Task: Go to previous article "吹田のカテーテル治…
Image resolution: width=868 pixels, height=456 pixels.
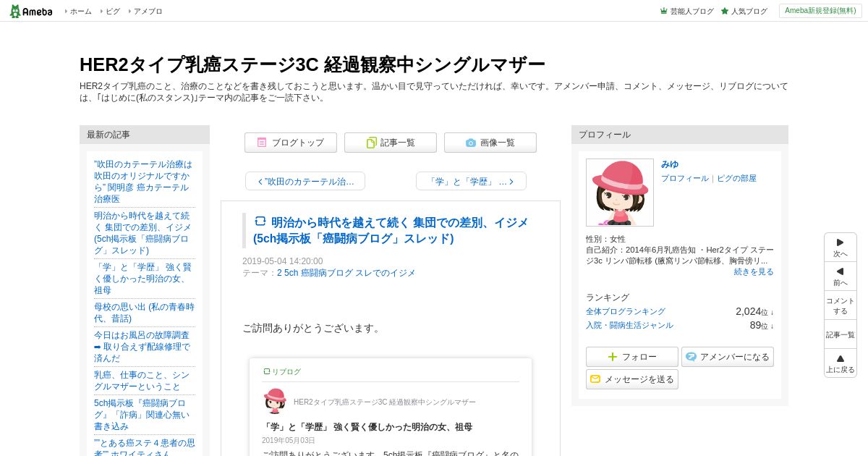Action: (x=305, y=181)
